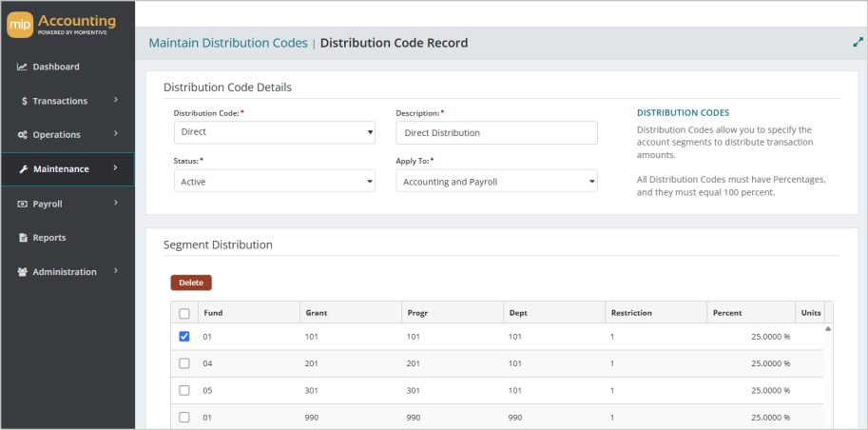Click the Description input field
Viewport: 868px width, 430px height.
pos(496,133)
